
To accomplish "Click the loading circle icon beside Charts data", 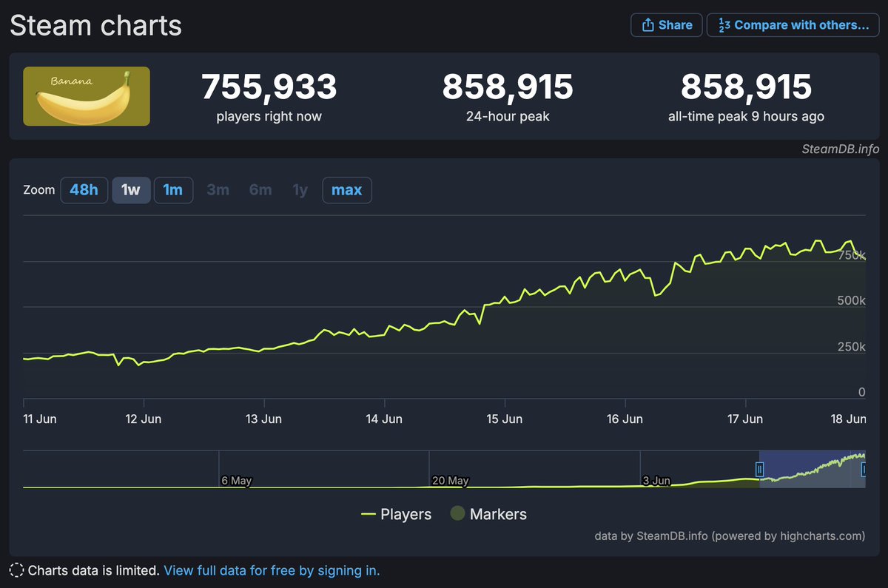I will 16,570.
